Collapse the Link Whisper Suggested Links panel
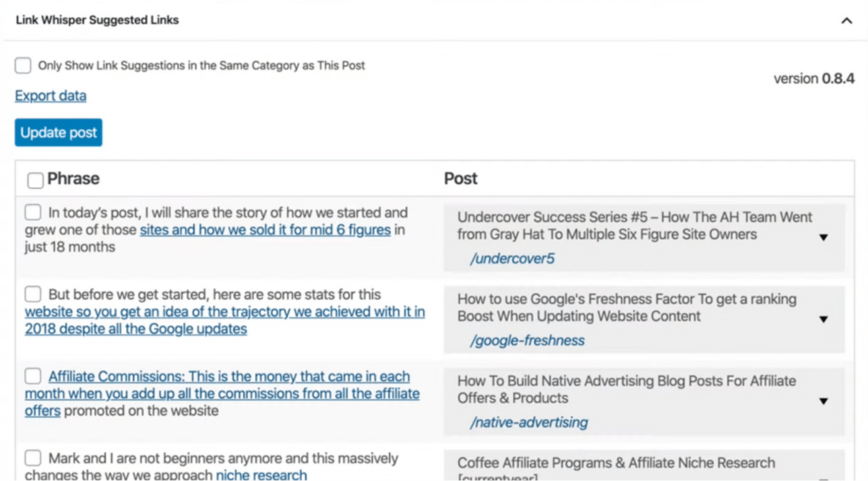 tap(846, 20)
